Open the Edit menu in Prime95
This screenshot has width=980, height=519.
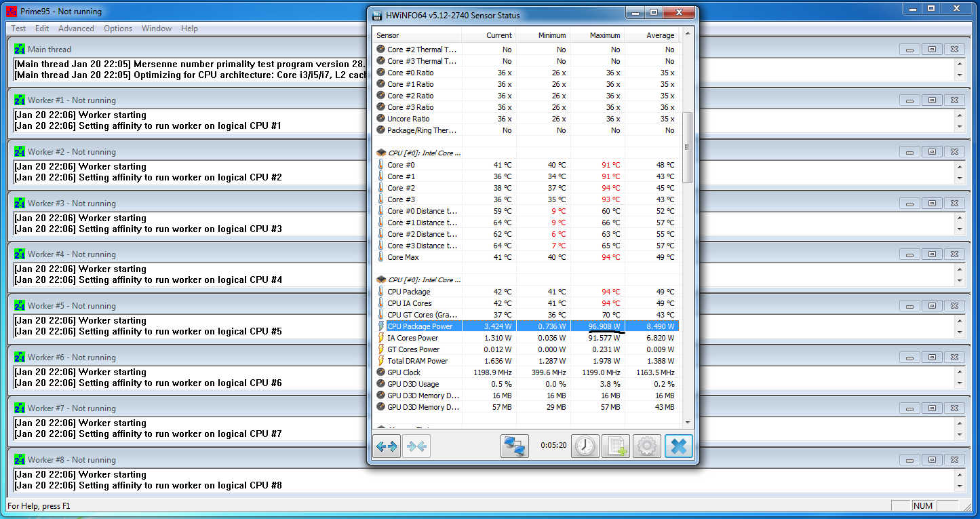[x=42, y=28]
